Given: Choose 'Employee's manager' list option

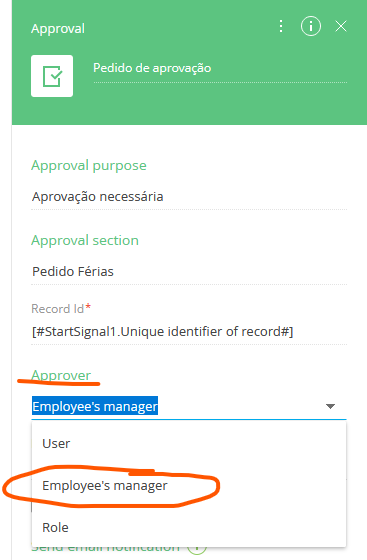Looking at the screenshot, I should [189, 486].
